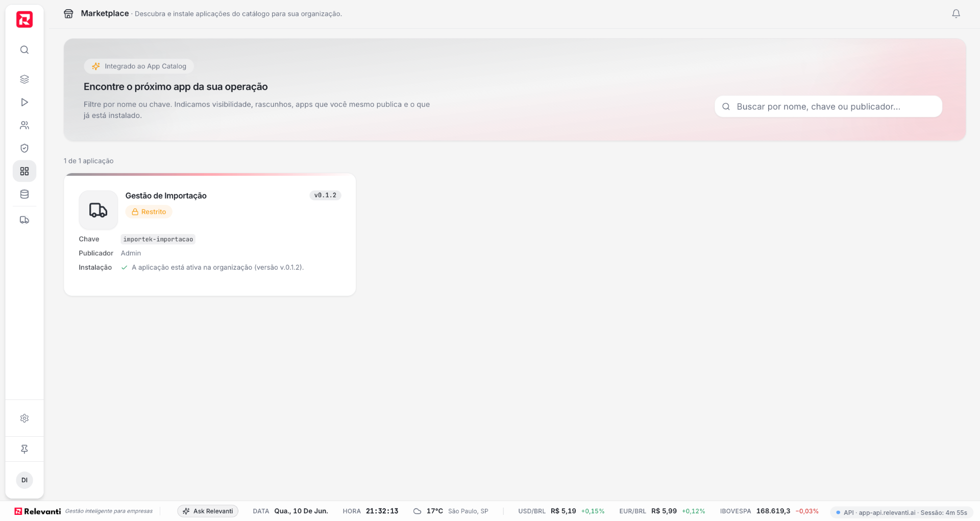The height and width of the screenshot is (521, 980).
Task: Click the Marketplace storefront header icon
Action: pos(68,14)
